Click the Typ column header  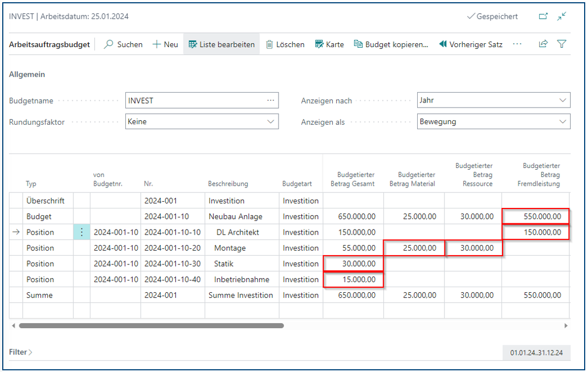31,184
